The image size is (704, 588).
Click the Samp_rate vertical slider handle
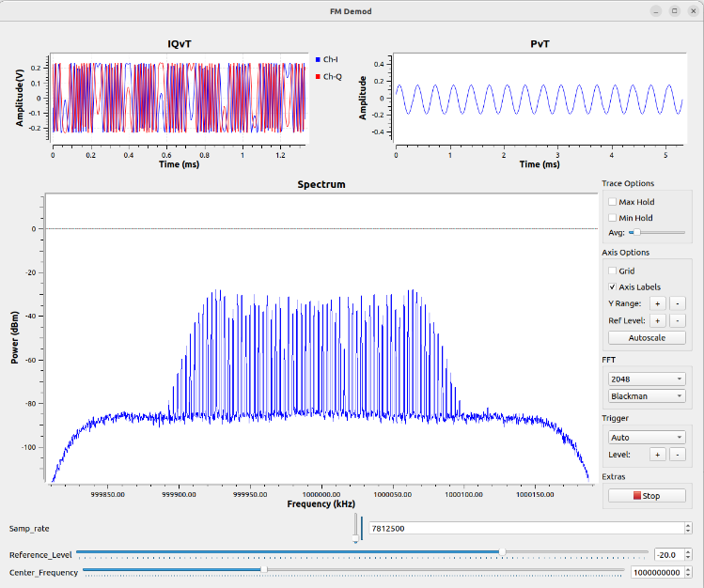[355, 538]
